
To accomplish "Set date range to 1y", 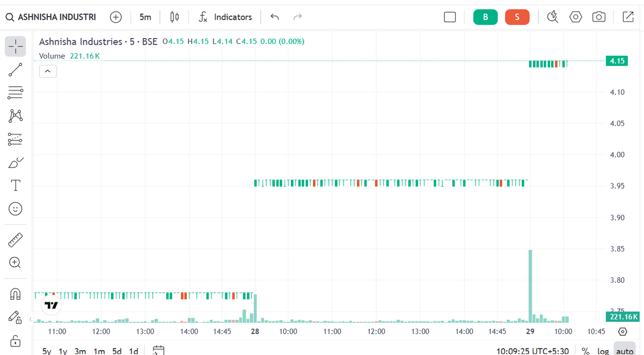I will (x=63, y=351).
